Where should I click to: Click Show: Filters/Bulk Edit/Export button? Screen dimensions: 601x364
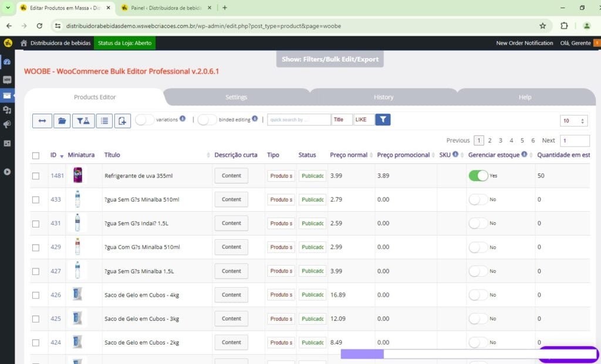[330, 59]
